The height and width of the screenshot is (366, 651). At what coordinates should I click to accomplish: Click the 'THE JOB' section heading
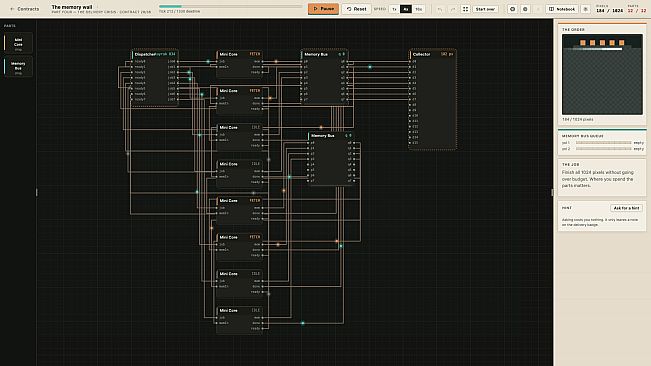pyautogui.click(x=570, y=164)
